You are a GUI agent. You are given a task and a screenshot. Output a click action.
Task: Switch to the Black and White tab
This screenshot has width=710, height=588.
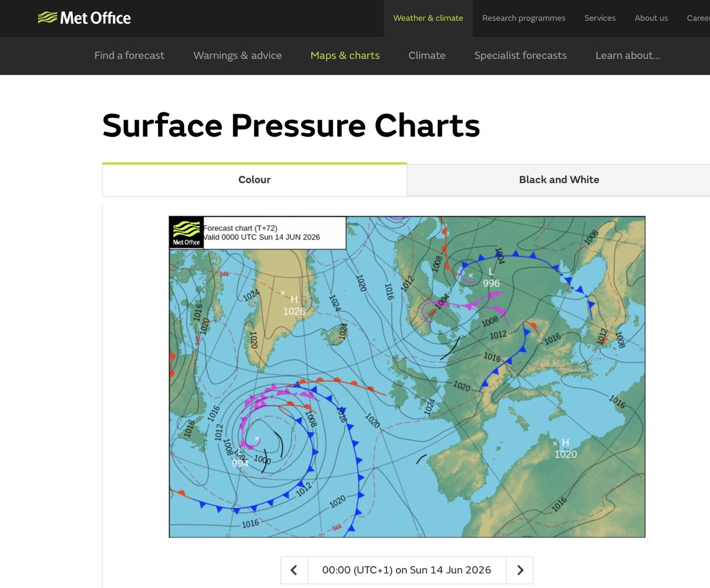pos(559,180)
